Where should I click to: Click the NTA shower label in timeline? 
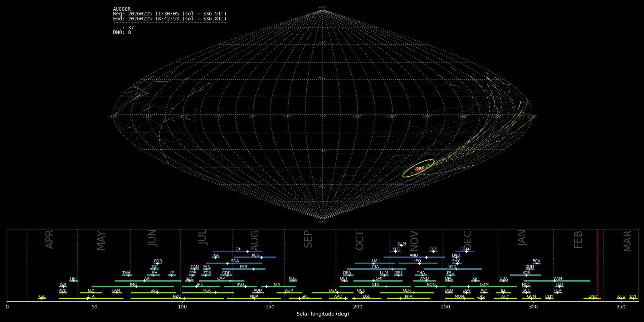[x=409, y=297]
